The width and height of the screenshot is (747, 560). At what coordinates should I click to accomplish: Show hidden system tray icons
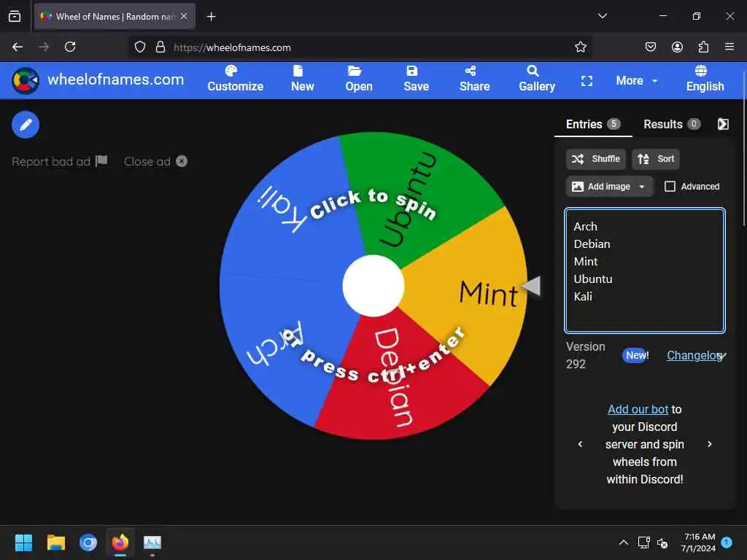pyautogui.click(x=623, y=542)
